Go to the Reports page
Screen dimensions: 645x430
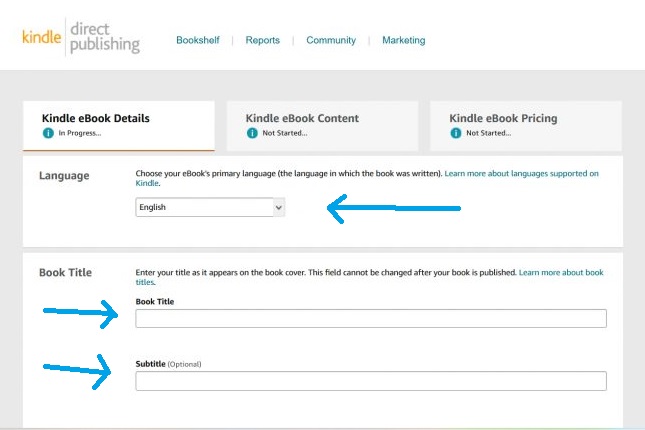(262, 40)
